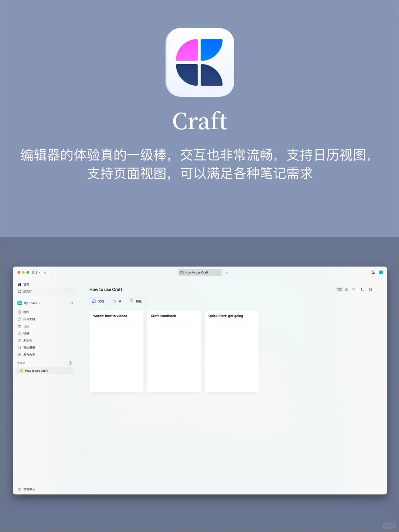Select the card view layout icon
Image resolution: width=399 pixels, height=532 pixels.
[339, 289]
